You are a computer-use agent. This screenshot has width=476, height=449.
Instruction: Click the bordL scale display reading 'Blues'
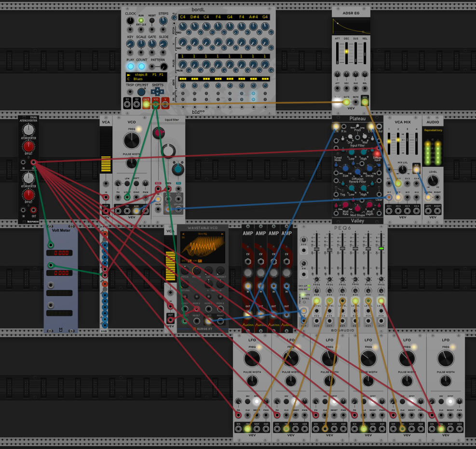(x=138, y=79)
